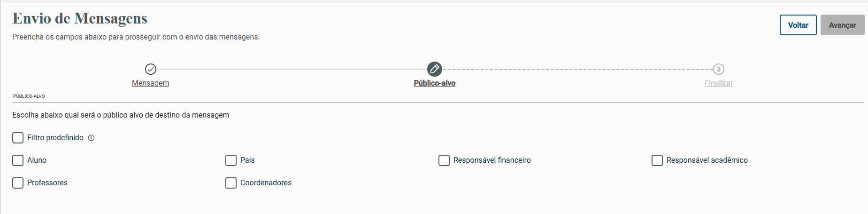Click the 'Escolha abaixo' instruction text
The image size is (868, 214).
pyautogui.click(x=121, y=115)
